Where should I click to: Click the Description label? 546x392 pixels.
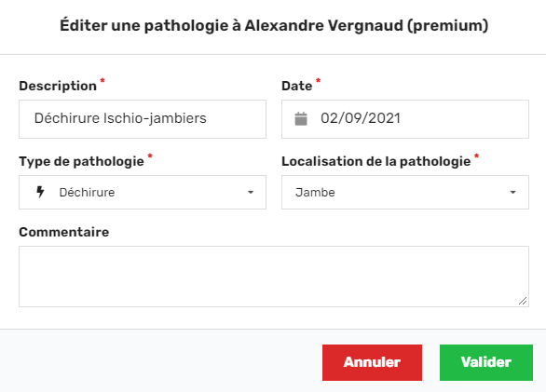tap(58, 86)
